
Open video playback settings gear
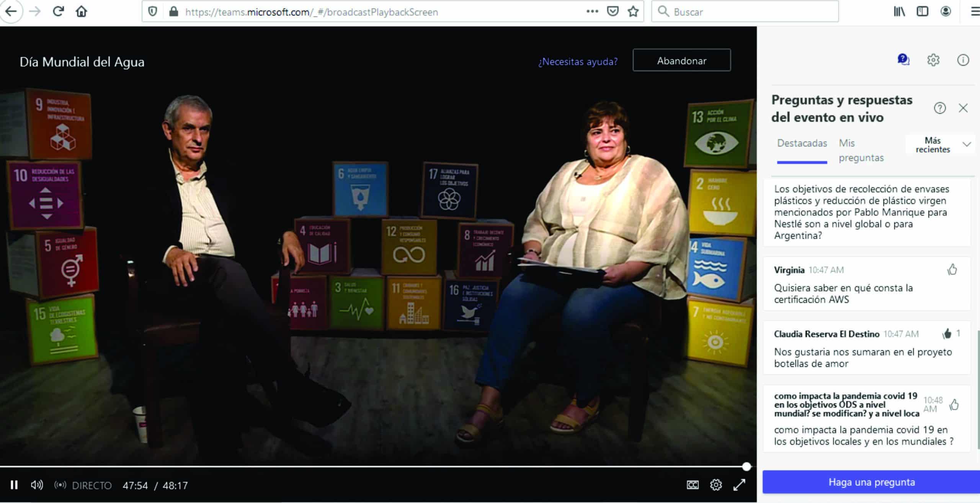pyautogui.click(x=716, y=485)
